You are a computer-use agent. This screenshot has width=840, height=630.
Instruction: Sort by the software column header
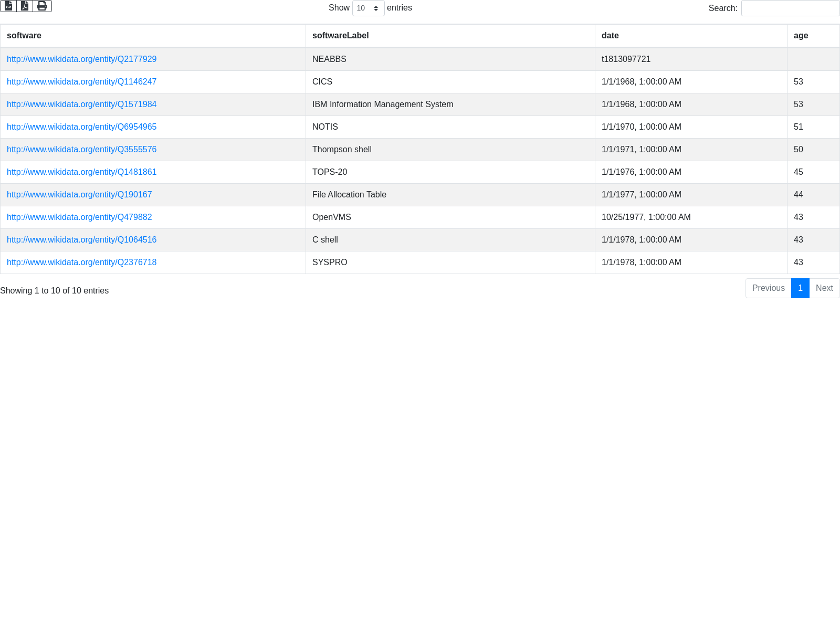[x=24, y=36]
